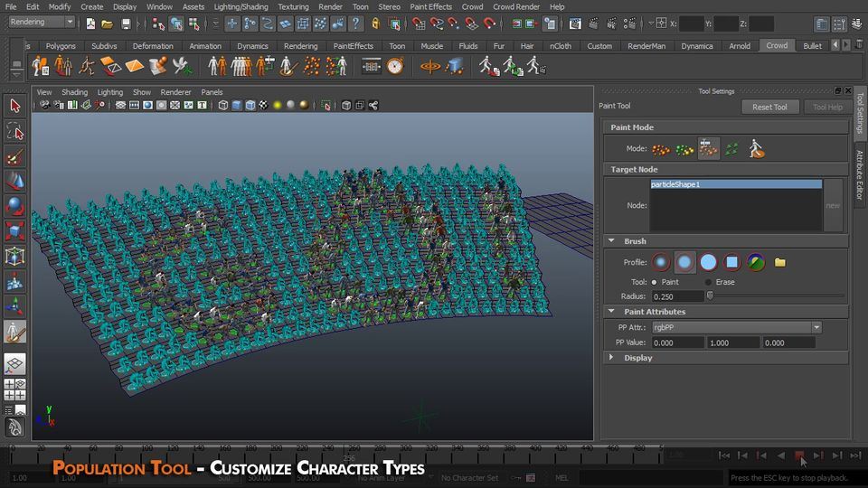Open the Crowd Render menu
868x488 pixels.
pos(515,6)
